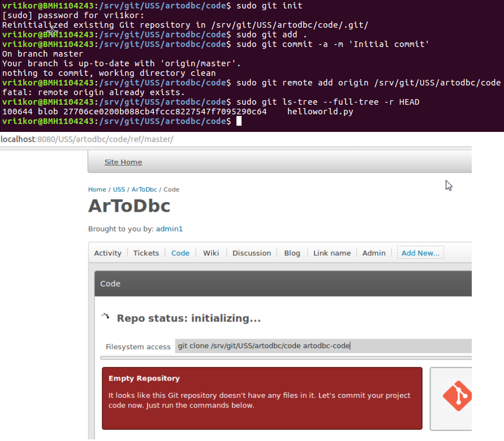Open the USS breadcrumb link

coord(119,190)
